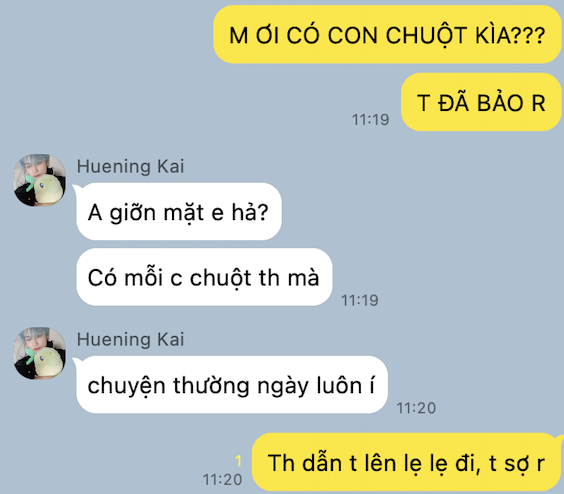Open Huening Kai's lower profile avatar
This screenshot has height=494, width=564.
click(40, 353)
